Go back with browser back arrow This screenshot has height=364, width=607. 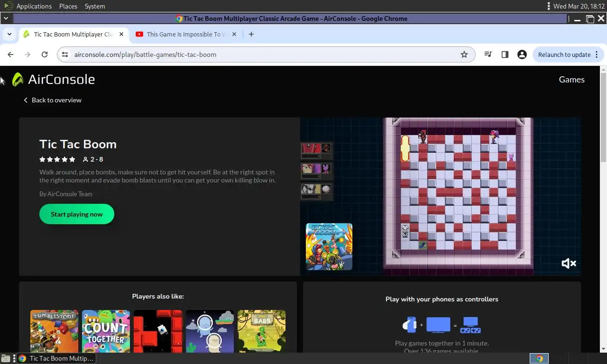[x=10, y=55]
